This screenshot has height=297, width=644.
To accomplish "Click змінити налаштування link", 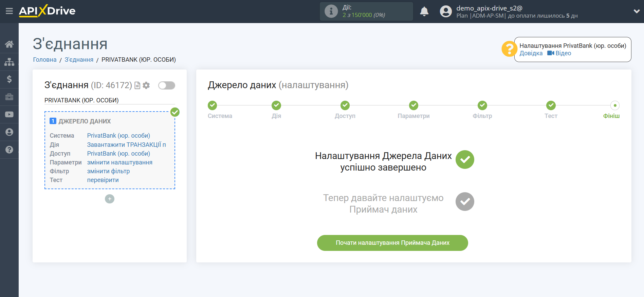I will point(119,162).
